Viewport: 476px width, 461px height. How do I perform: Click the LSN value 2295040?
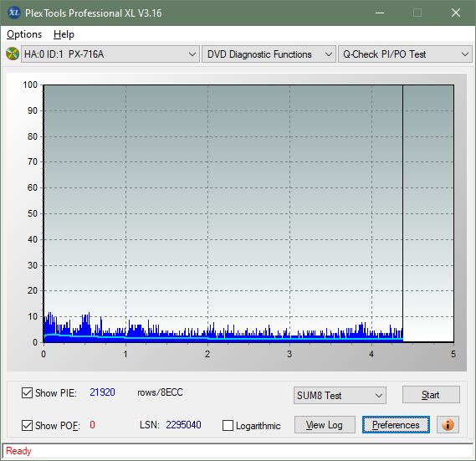pos(183,424)
